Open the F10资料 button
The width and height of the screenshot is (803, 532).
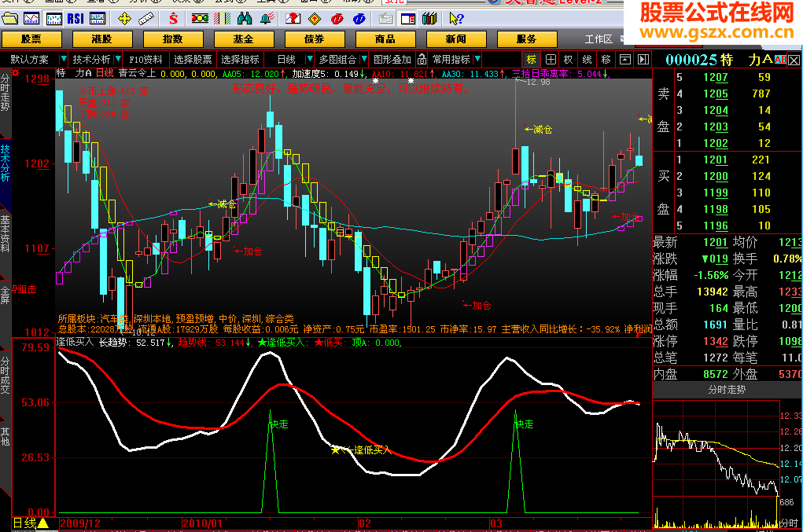click(145, 60)
